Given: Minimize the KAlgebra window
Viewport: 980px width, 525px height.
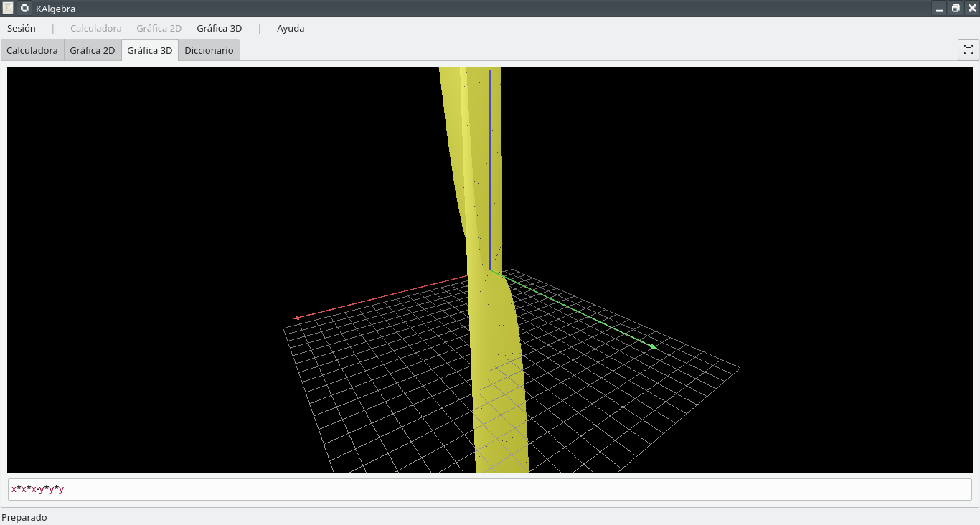Looking at the screenshot, I should click(939, 9).
